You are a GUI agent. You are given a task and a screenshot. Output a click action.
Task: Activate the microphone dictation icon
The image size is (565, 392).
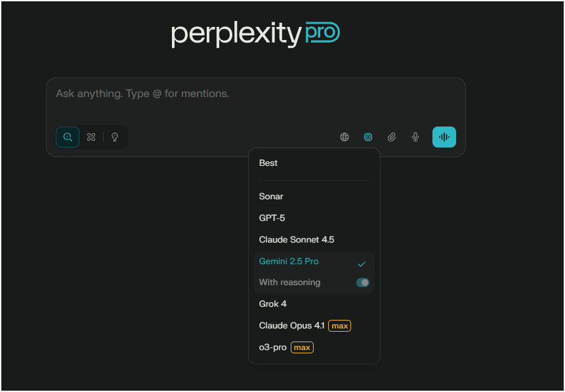tap(415, 137)
